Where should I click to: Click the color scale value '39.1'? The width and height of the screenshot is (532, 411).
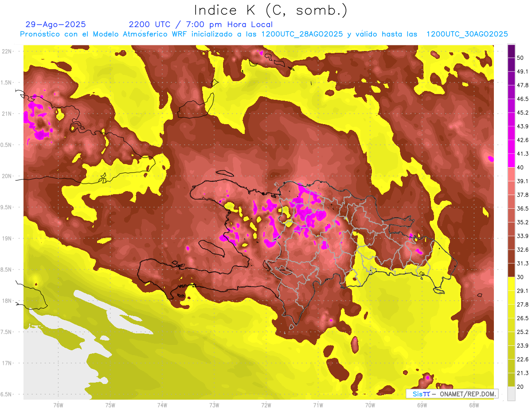(x=523, y=181)
